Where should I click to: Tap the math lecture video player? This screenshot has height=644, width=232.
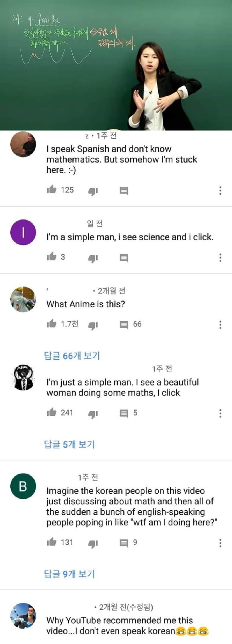click(x=116, y=65)
